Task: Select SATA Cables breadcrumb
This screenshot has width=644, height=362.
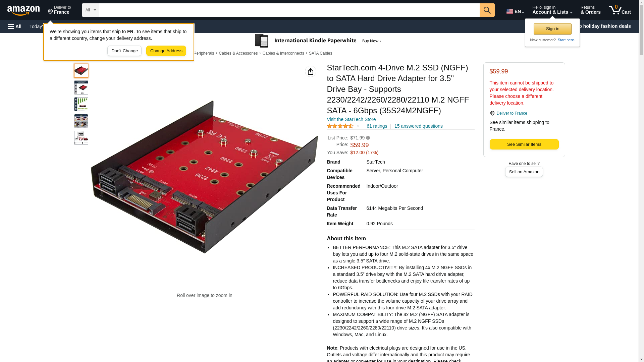Action: coord(320,53)
